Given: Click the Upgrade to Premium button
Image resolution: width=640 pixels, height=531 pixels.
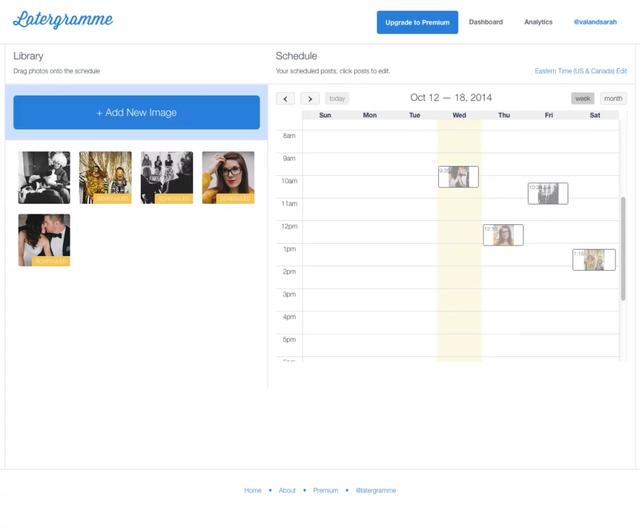Looking at the screenshot, I should [417, 22].
